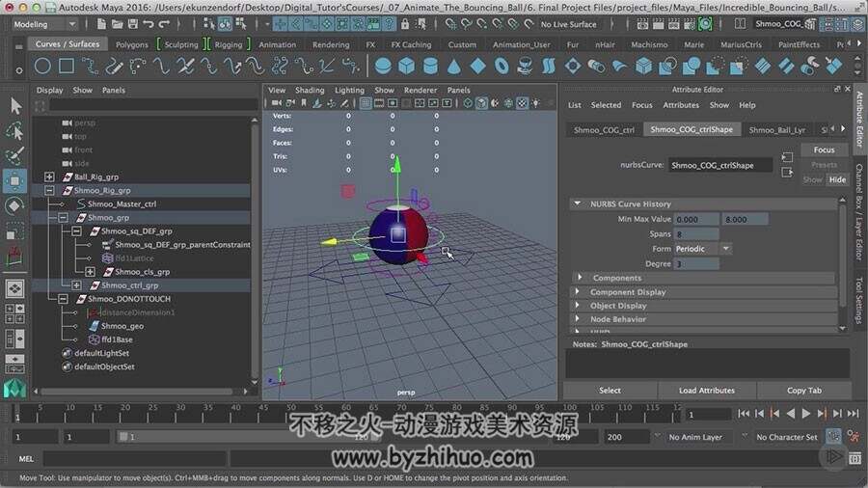This screenshot has width=868, height=488.
Task: Click the viewport bookmarks icon
Action: tap(304, 103)
